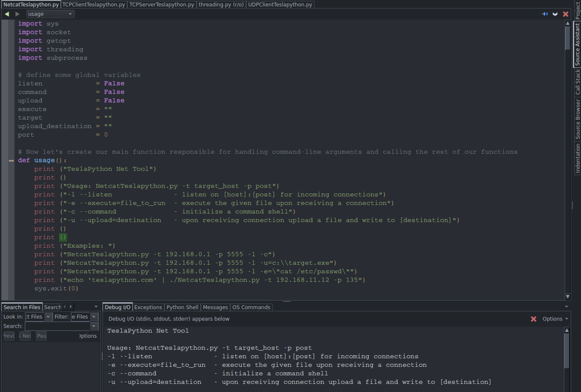Click editor scrollbar up arrow
581x392 pixels.
tap(568, 23)
